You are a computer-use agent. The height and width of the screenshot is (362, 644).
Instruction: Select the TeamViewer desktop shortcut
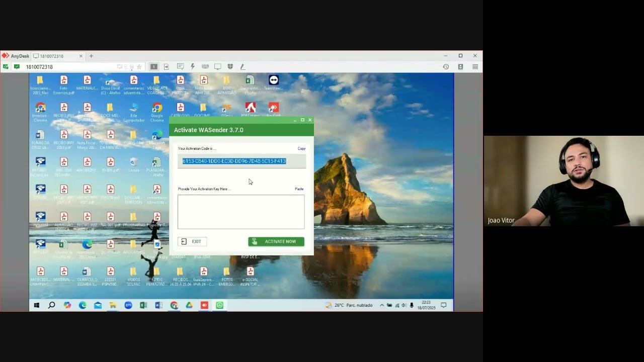[273, 83]
